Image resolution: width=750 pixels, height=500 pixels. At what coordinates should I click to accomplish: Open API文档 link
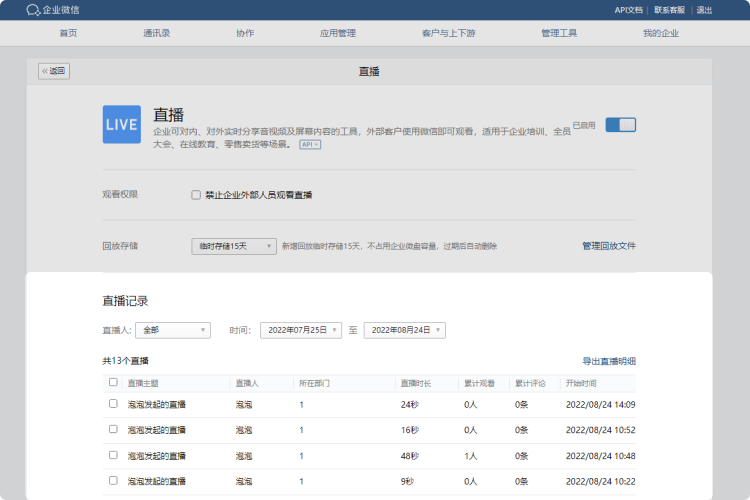pos(629,10)
